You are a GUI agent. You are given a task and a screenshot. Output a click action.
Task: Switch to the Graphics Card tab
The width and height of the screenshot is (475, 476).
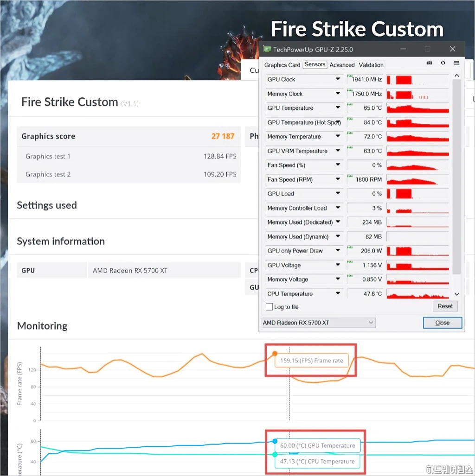click(282, 65)
